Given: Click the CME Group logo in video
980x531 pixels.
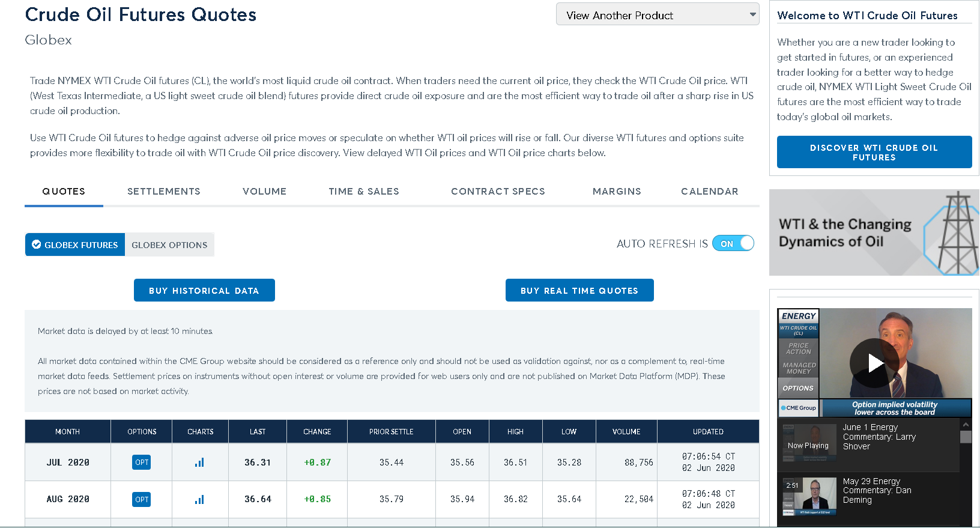Looking at the screenshot, I should click(799, 408).
